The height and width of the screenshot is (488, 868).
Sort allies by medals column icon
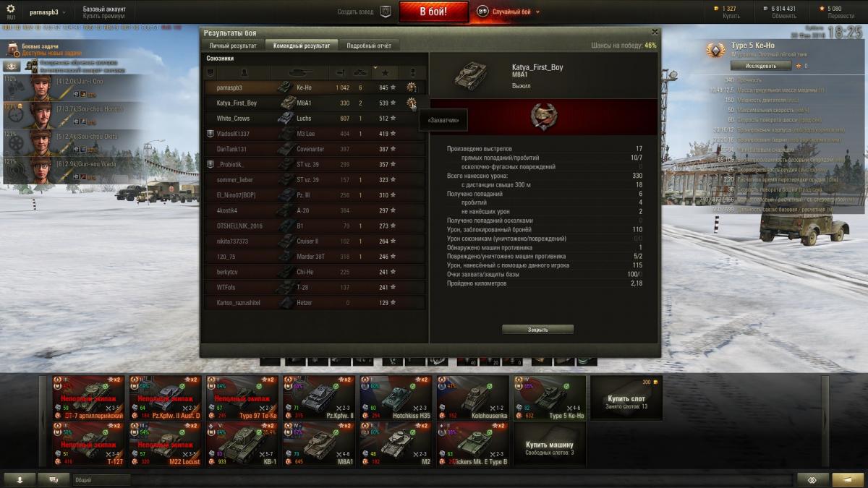pyautogui.click(x=412, y=73)
